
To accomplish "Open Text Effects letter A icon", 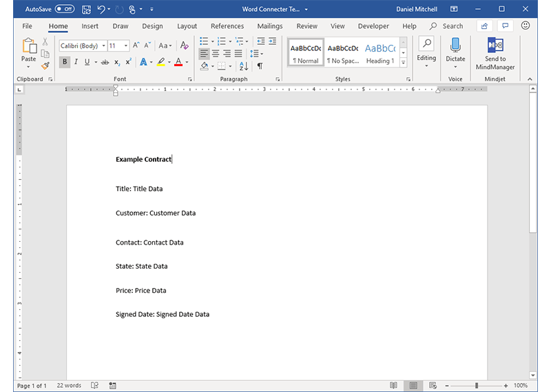I will point(143,62).
